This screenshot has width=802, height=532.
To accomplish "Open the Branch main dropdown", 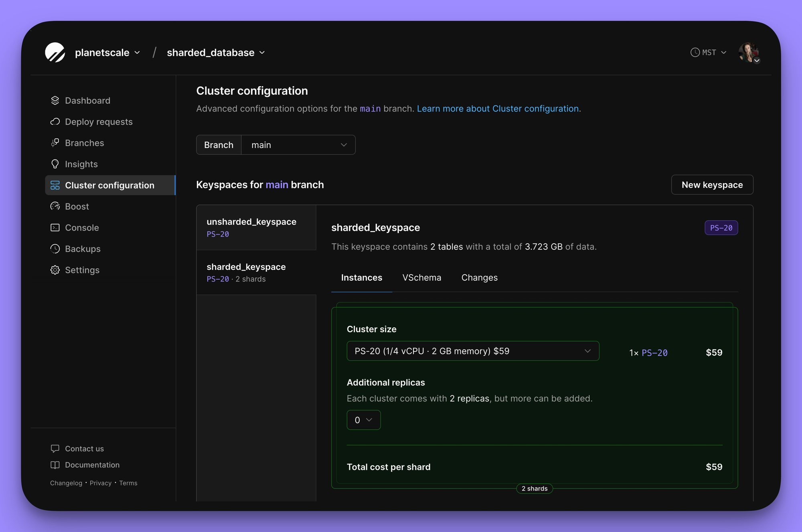I will [298, 145].
